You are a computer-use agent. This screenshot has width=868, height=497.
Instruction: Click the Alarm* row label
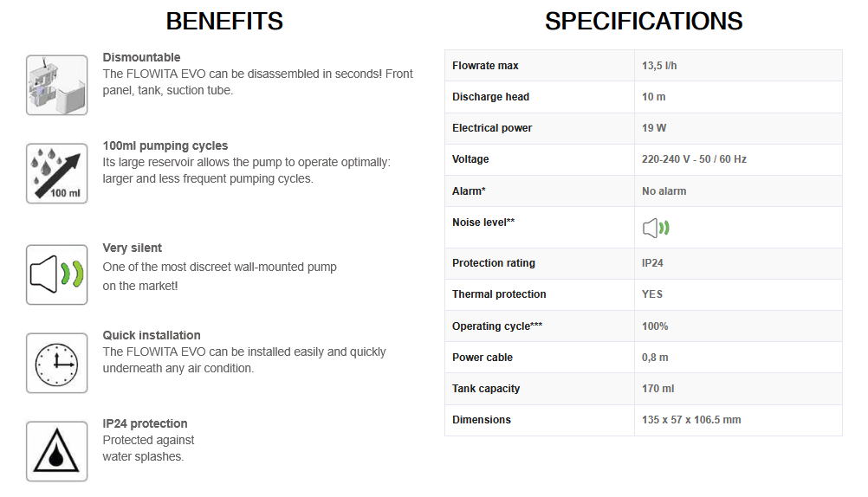pyautogui.click(x=469, y=191)
